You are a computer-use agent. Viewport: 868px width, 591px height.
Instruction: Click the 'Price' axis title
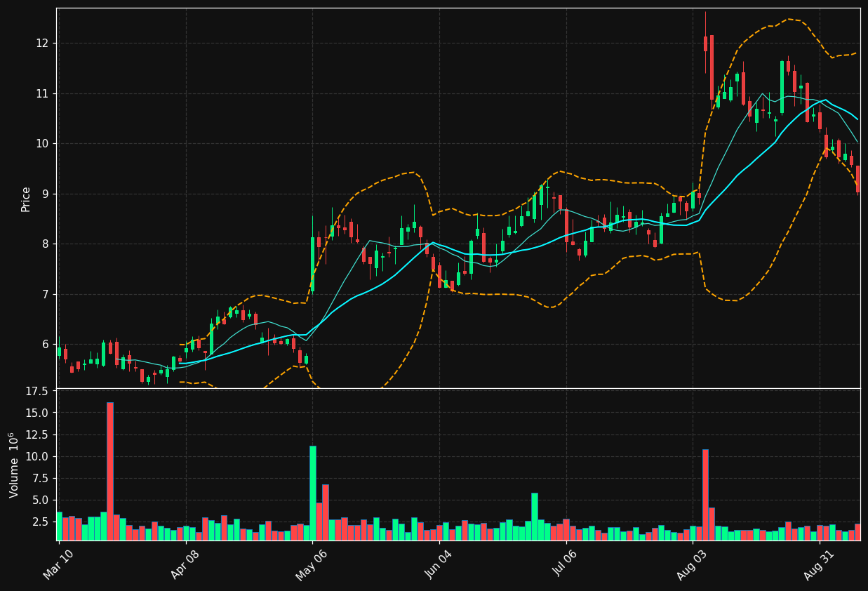[26, 199]
